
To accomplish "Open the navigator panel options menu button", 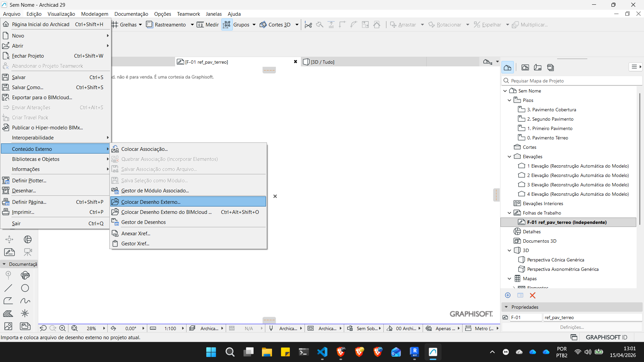I will coord(636,67).
